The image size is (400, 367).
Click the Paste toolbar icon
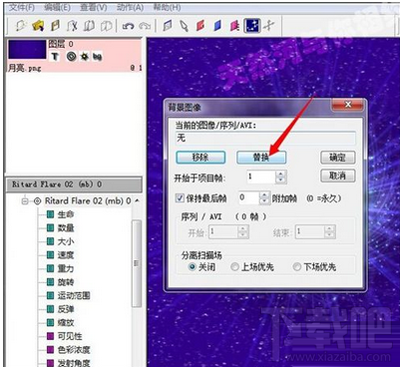click(106, 26)
